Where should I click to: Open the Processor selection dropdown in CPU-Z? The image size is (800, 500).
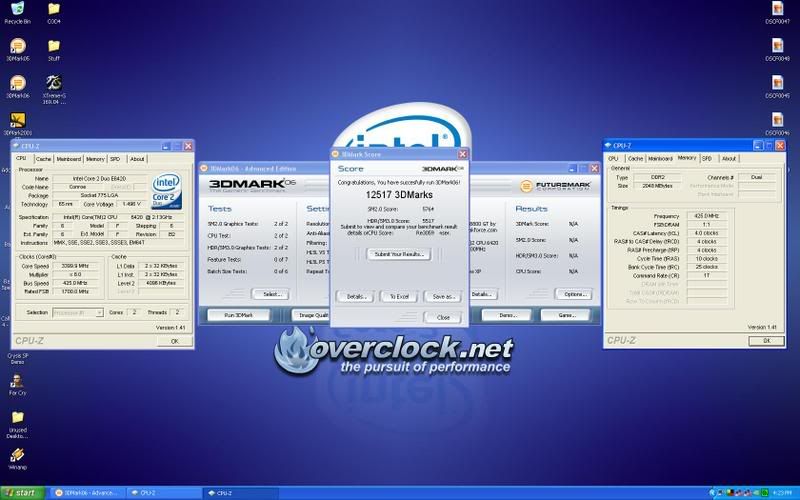[x=79, y=313]
